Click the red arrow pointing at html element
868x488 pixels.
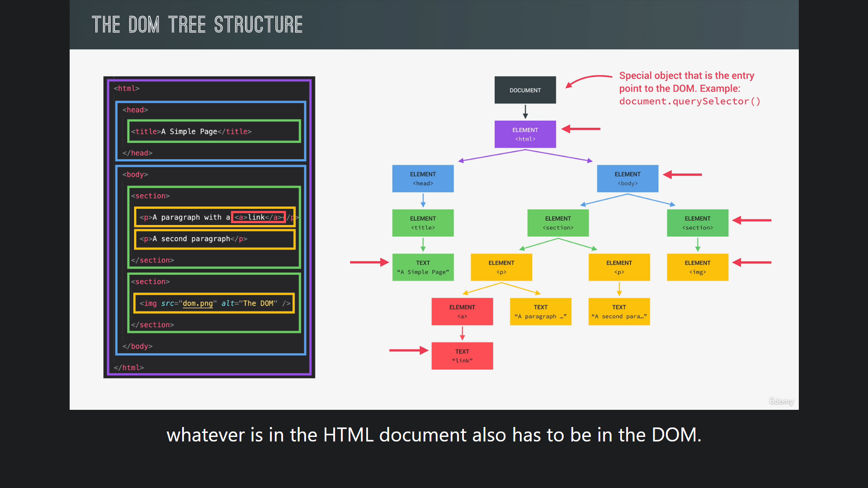[x=581, y=129]
